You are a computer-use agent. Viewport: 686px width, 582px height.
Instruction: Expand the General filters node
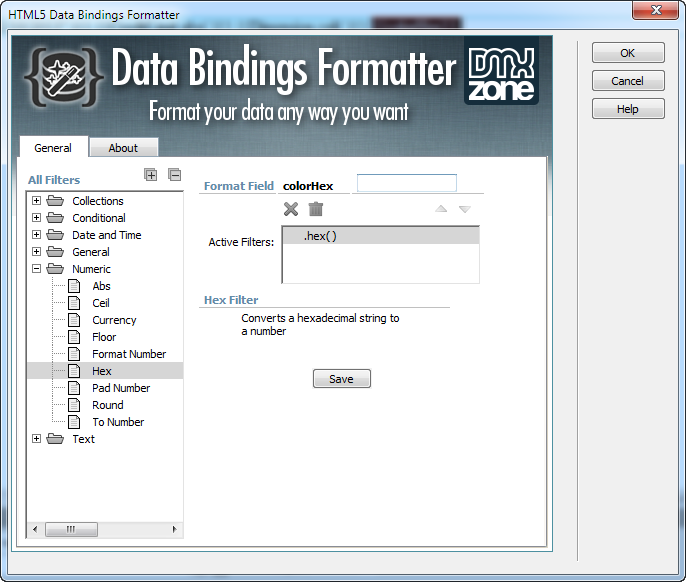point(37,252)
